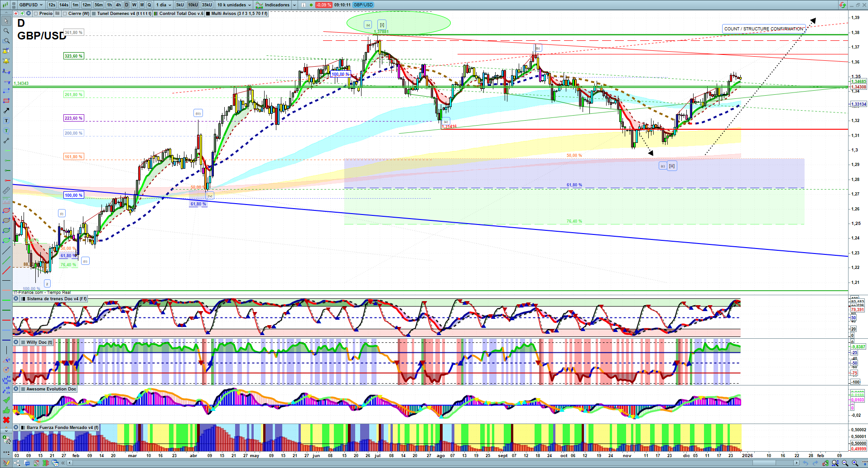
Task: Open chart properties wrench candlestick icon
Action: tap(826, 463)
